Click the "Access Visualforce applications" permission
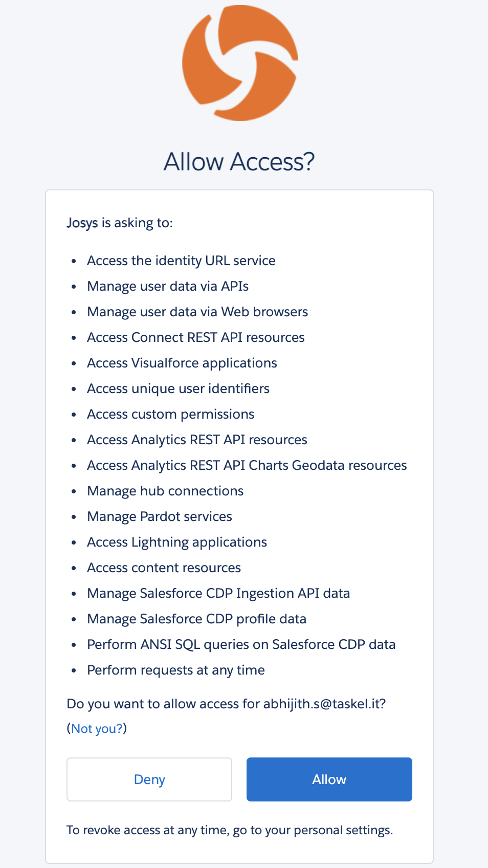The height and width of the screenshot is (868, 488). 182,363
